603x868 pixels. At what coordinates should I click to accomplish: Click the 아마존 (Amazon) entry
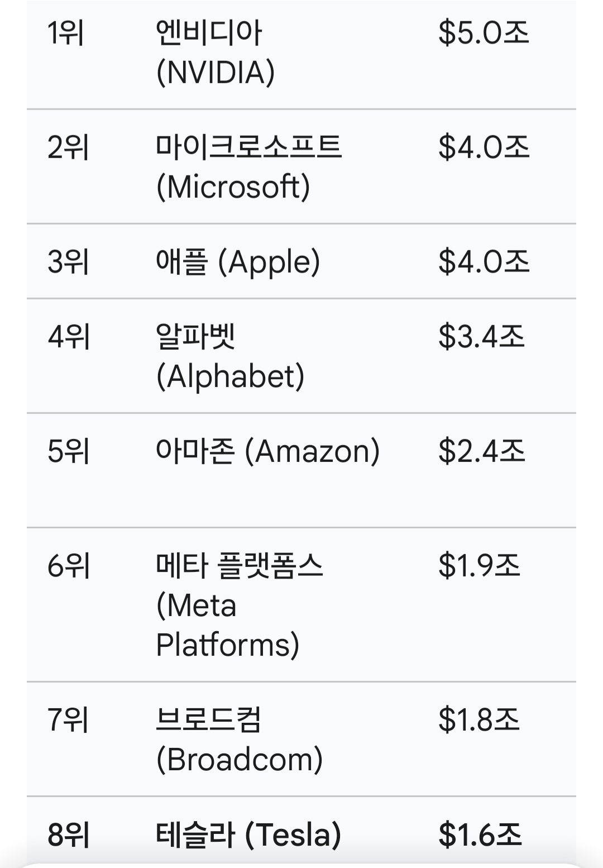pos(267,451)
